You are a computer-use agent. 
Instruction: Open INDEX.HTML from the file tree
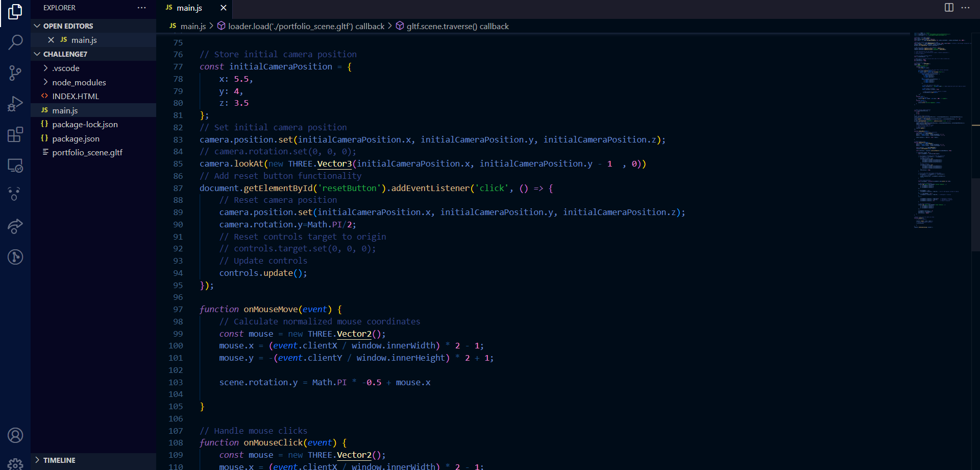76,97
